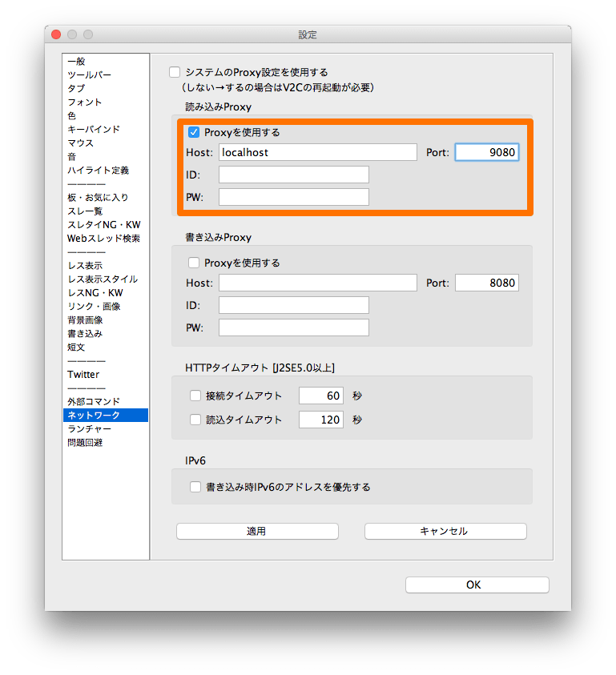
Task: Click the read proxy Port field showing 9080
Action: pos(487,152)
